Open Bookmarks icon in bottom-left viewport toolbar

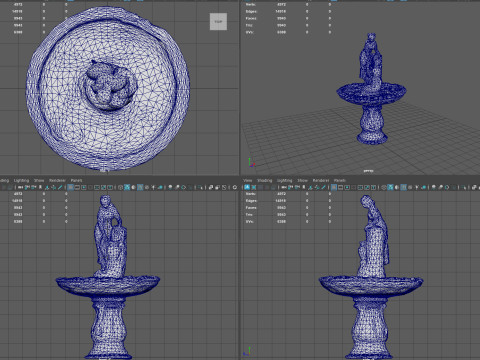pos(40,187)
